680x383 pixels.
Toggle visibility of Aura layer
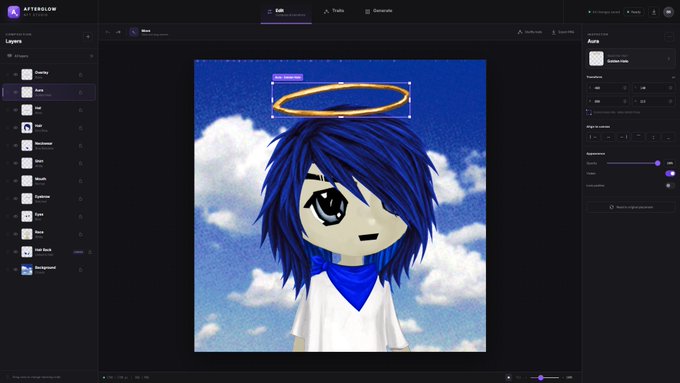pos(16,92)
